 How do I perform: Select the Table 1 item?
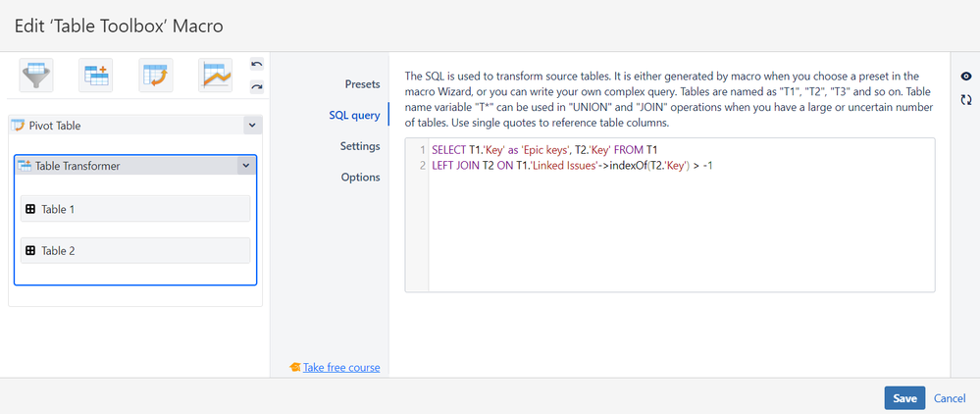point(134,209)
